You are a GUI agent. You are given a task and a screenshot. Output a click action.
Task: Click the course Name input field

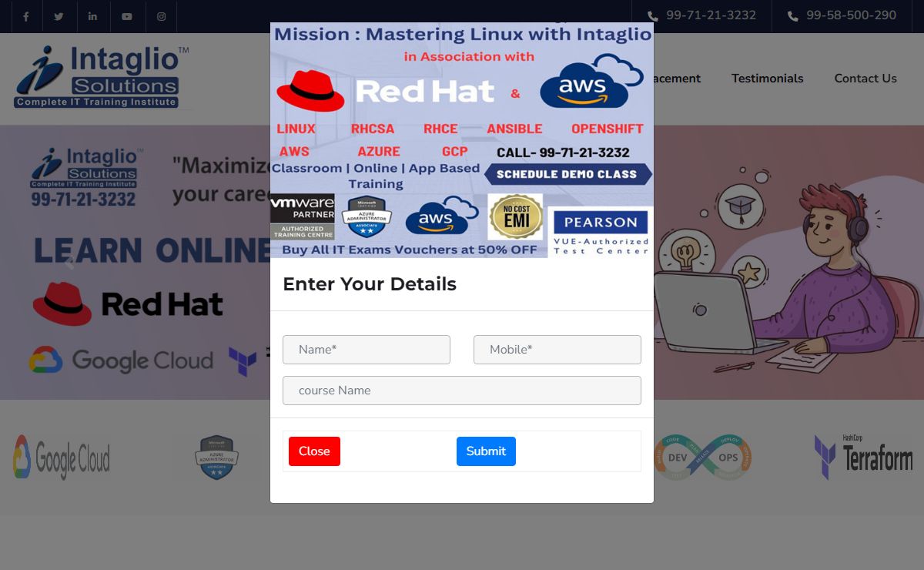462,391
